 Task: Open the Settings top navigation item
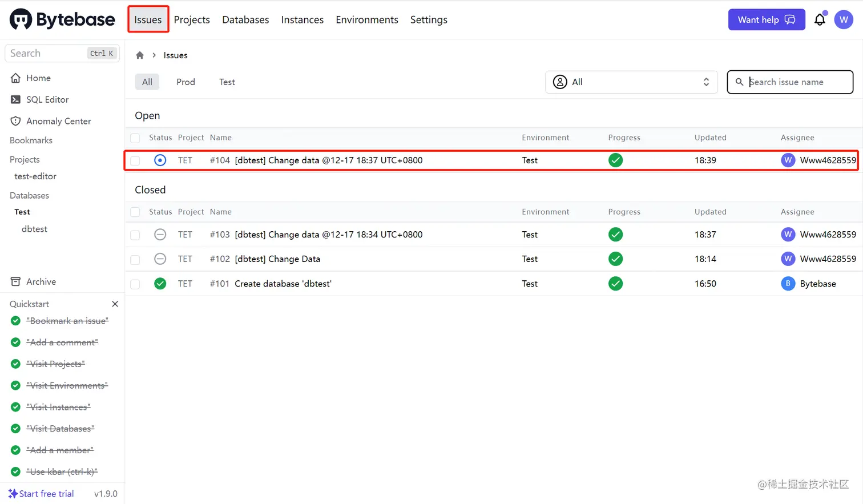click(429, 19)
